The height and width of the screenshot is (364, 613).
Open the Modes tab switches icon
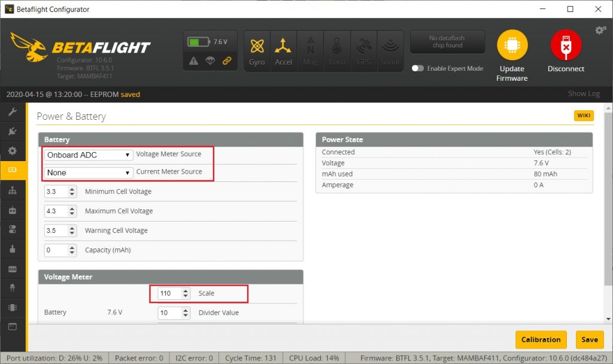click(13, 229)
